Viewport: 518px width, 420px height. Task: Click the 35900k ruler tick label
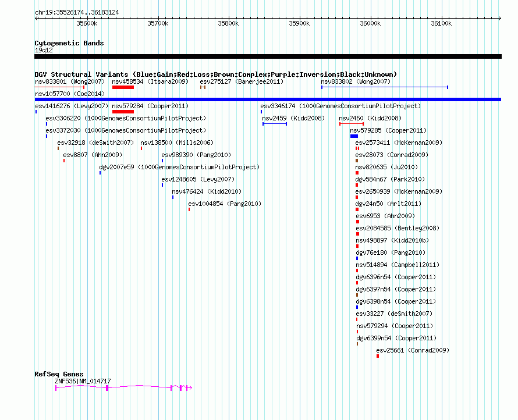pyautogui.click(x=299, y=23)
